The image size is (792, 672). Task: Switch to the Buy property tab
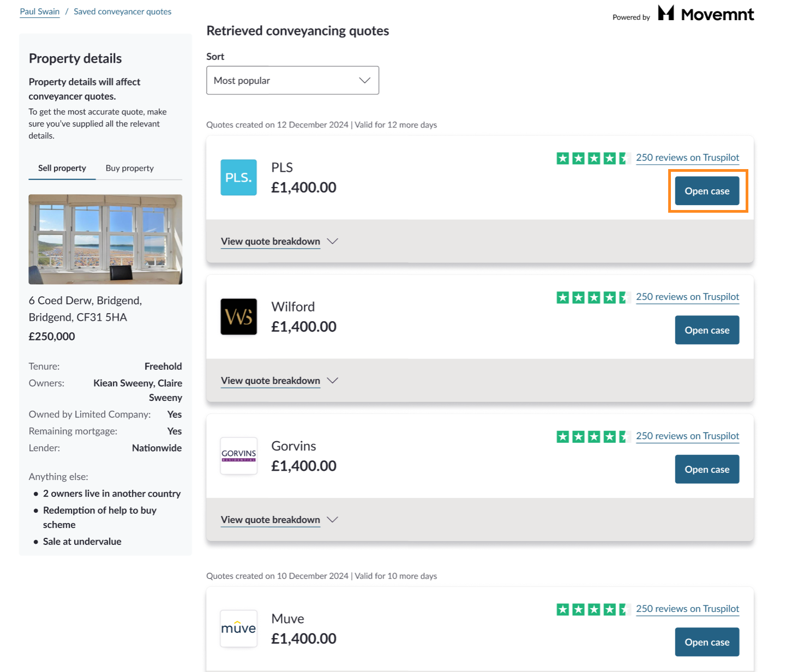pyautogui.click(x=130, y=168)
